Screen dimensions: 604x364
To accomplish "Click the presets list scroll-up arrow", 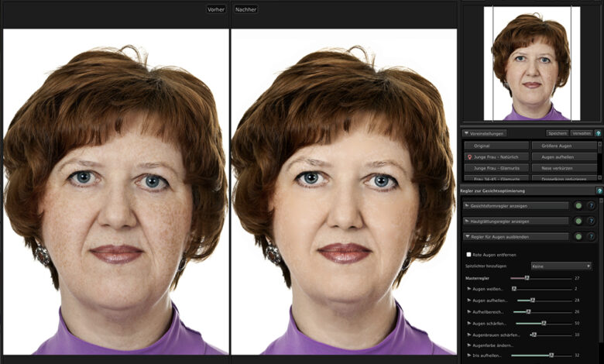I will (x=599, y=143).
